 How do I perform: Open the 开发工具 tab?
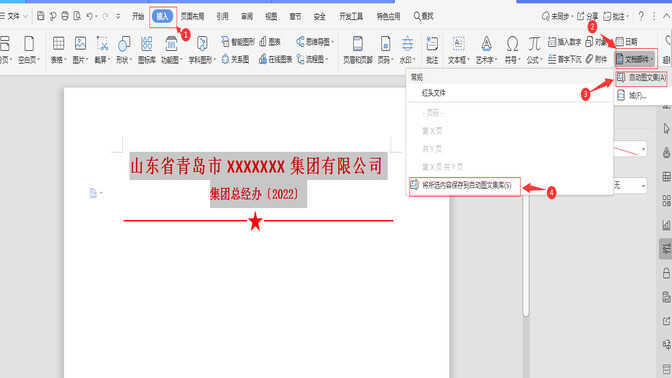(x=351, y=16)
